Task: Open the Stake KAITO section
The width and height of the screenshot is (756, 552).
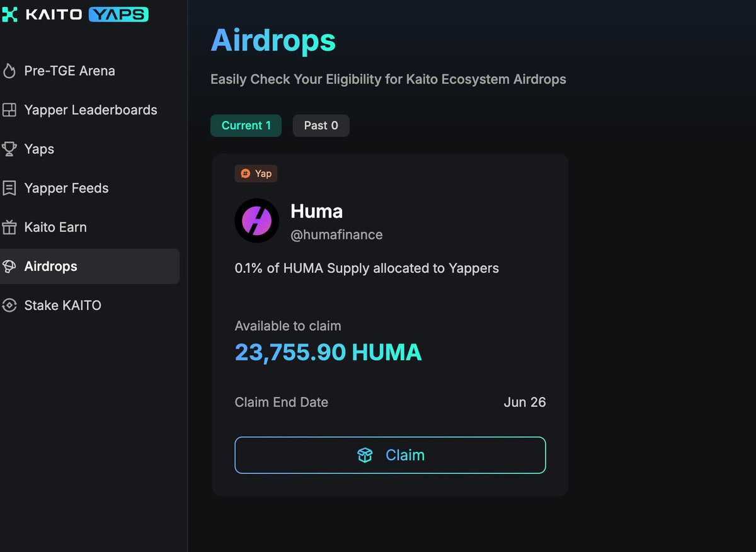Action: point(62,306)
